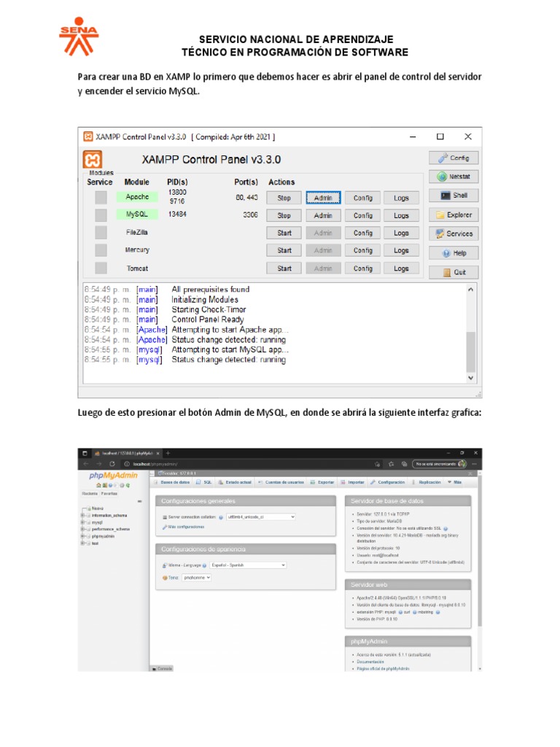Stop the MySQL module

coord(284,215)
